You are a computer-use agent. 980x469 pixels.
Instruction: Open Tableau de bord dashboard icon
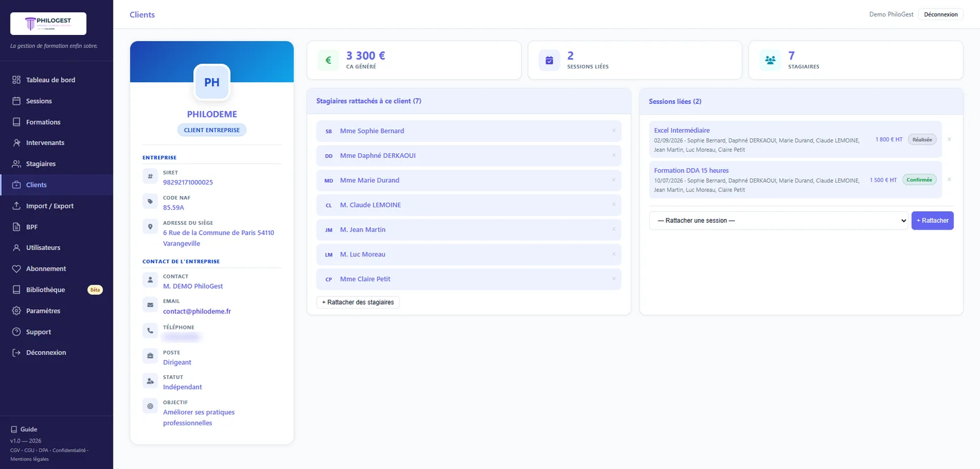(17, 80)
